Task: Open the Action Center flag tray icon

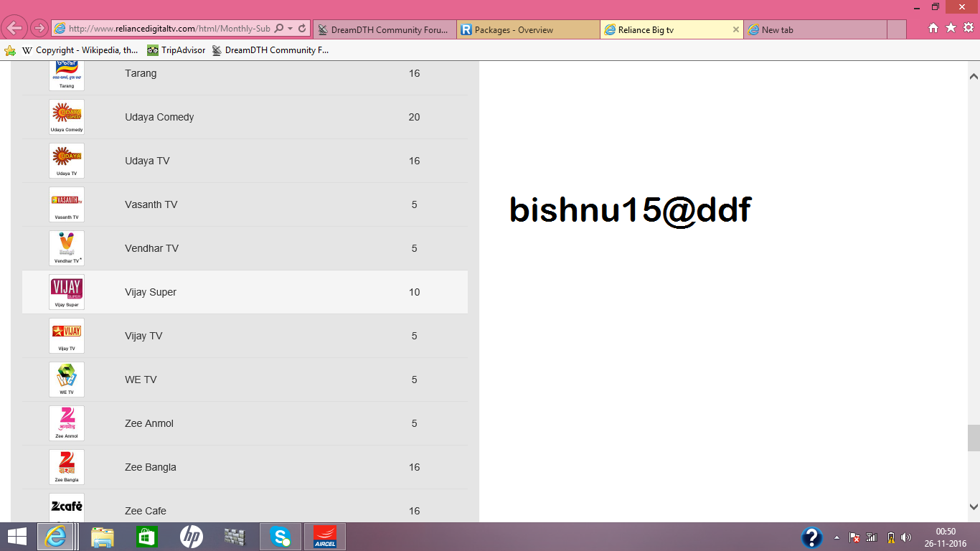Action: point(854,537)
